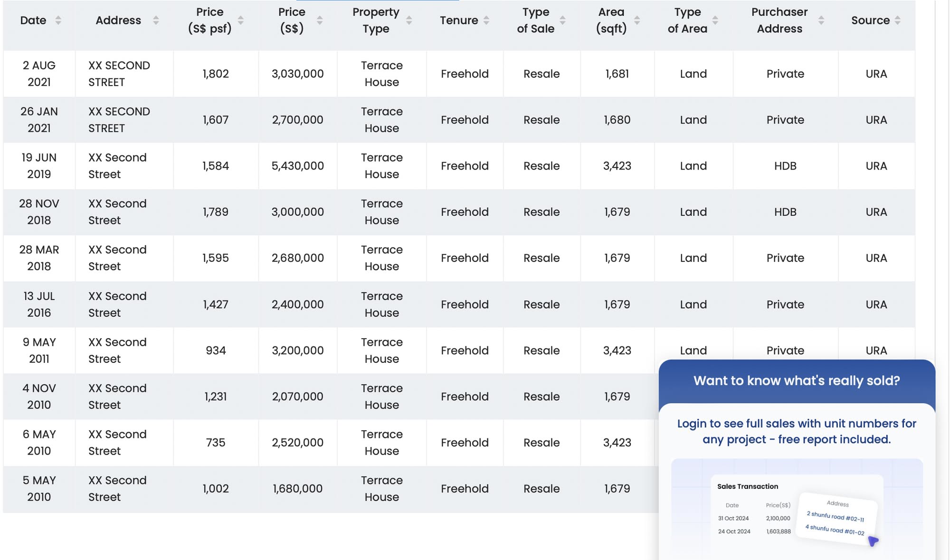The height and width of the screenshot is (560, 950).
Task: Click the 735 psf value
Action: [216, 443]
